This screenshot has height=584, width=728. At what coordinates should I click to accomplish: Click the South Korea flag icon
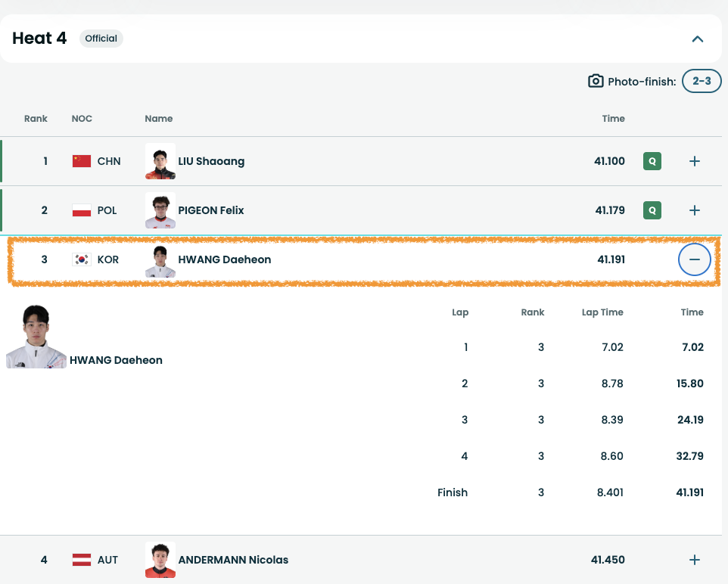click(x=82, y=259)
